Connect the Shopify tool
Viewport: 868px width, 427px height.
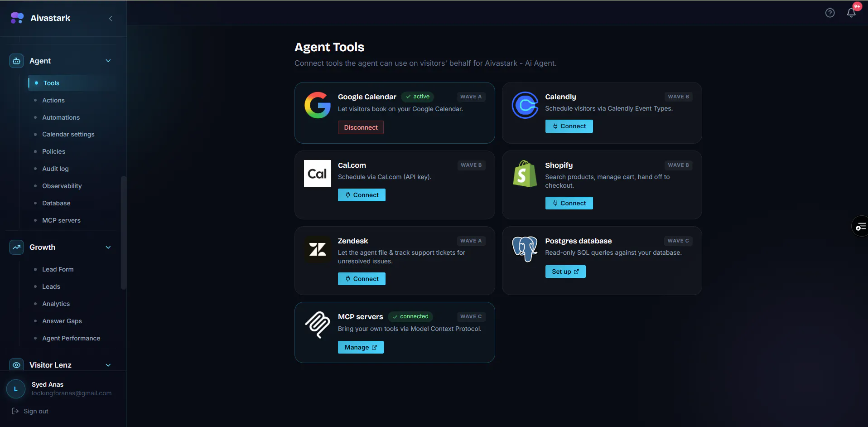pos(569,203)
